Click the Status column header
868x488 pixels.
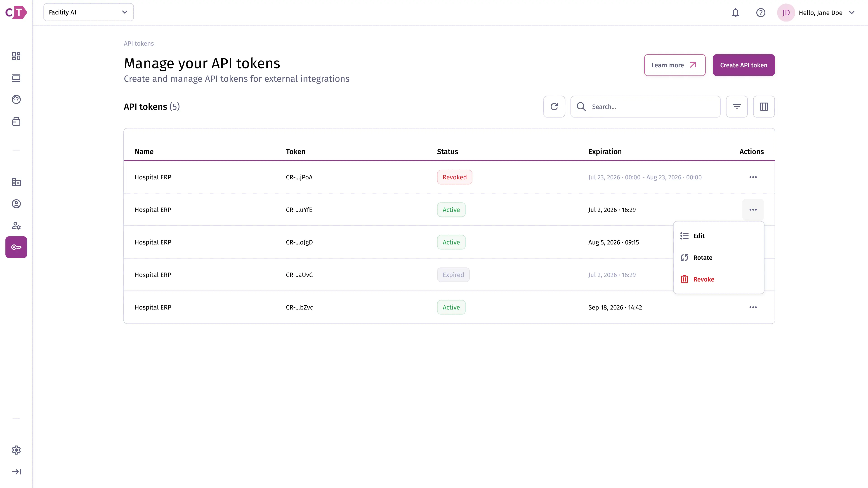coord(448,152)
